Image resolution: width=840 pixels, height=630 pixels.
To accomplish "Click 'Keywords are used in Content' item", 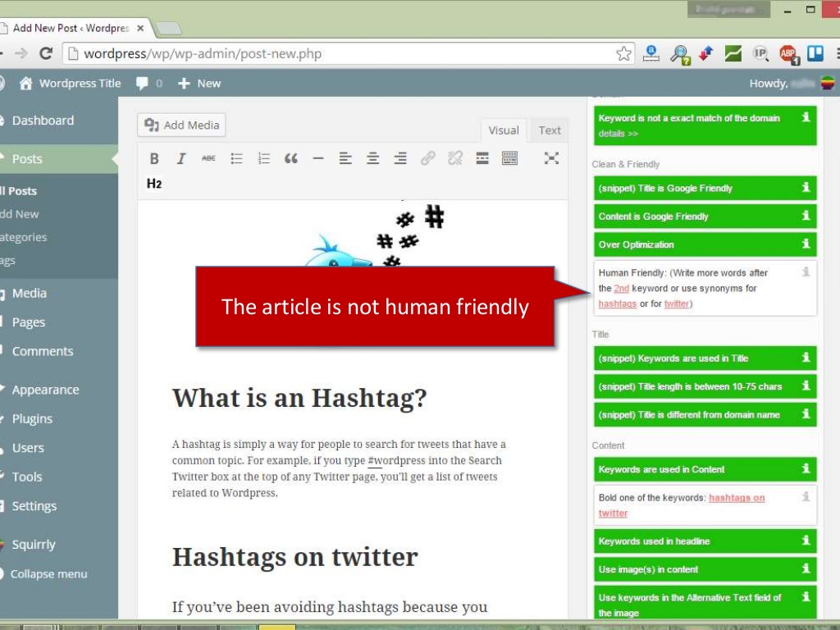I will pyautogui.click(x=705, y=469).
